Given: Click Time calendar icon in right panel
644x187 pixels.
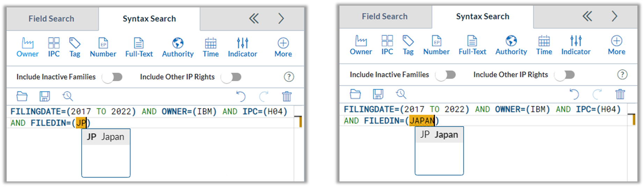Looking at the screenshot, I should (544, 41).
